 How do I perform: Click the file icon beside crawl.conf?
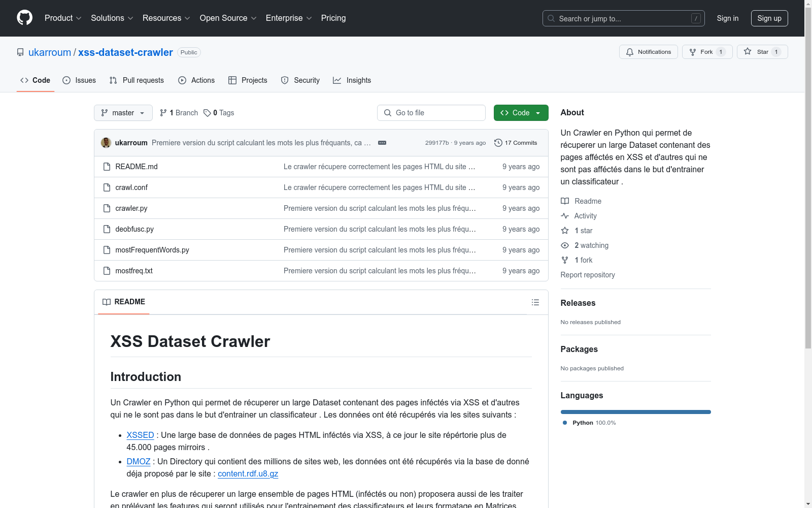(107, 187)
